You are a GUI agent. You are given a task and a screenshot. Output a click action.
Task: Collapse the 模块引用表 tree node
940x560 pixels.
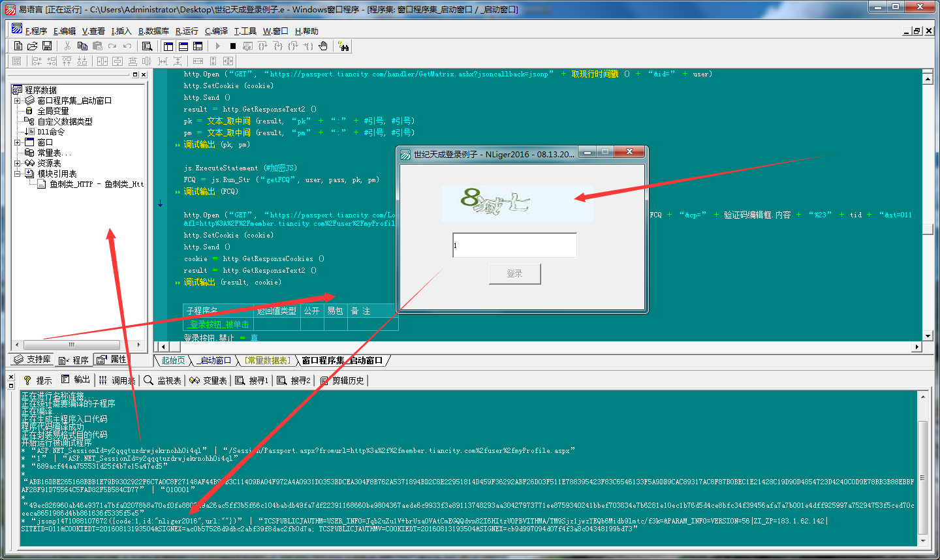18,174
